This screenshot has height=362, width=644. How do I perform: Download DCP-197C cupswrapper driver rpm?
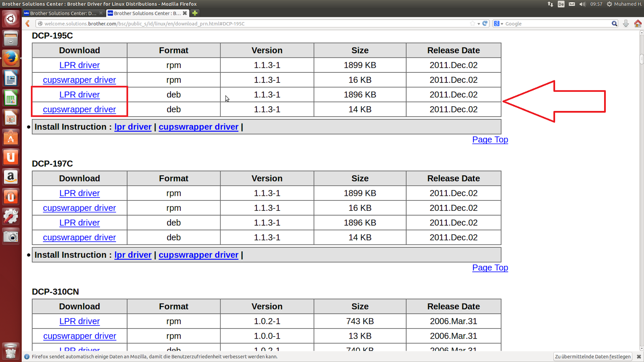[80, 208]
